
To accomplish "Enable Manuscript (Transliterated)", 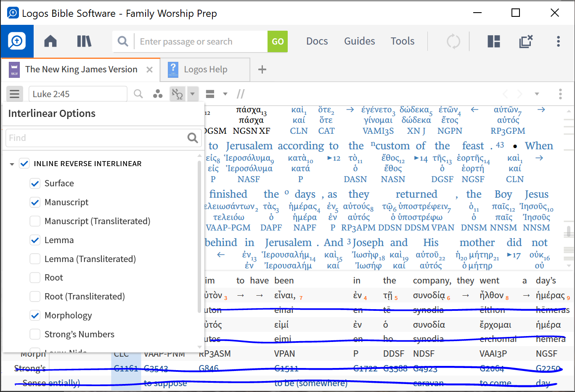I will [35, 221].
